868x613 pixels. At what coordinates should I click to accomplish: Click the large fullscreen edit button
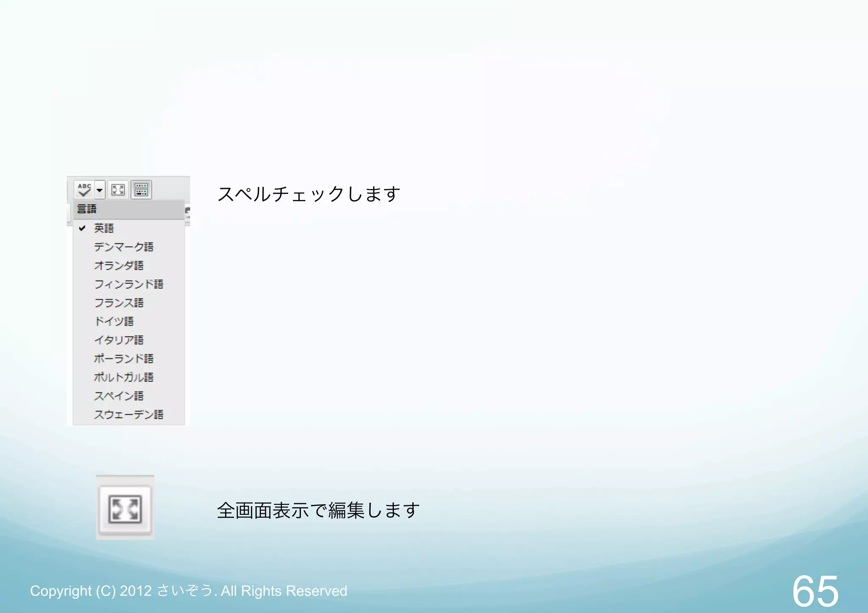(x=125, y=509)
